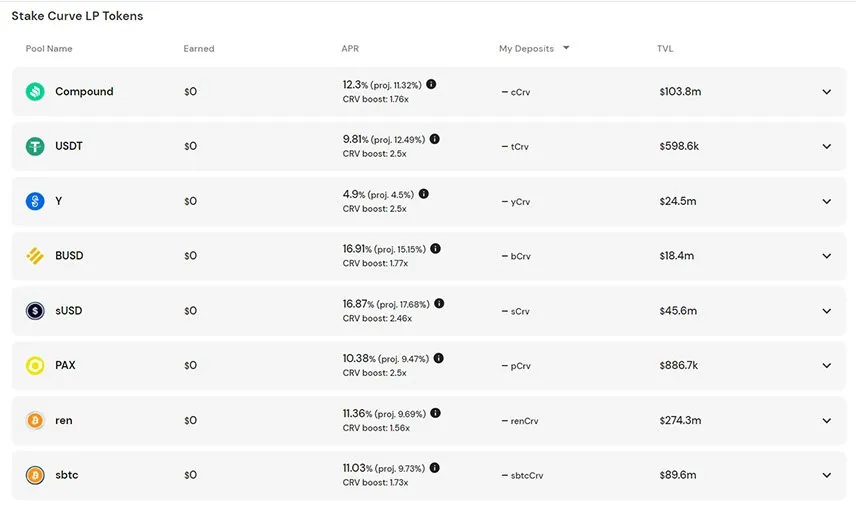Viewport: 856px width, 505px height.
Task: Open the info icon beside Compound APR
Action: pyautogui.click(x=431, y=84)
